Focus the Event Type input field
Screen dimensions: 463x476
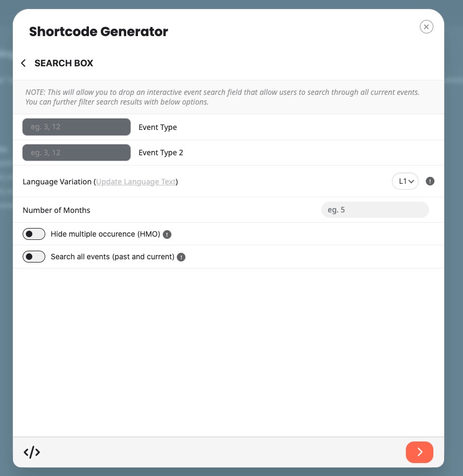(77, 127)
